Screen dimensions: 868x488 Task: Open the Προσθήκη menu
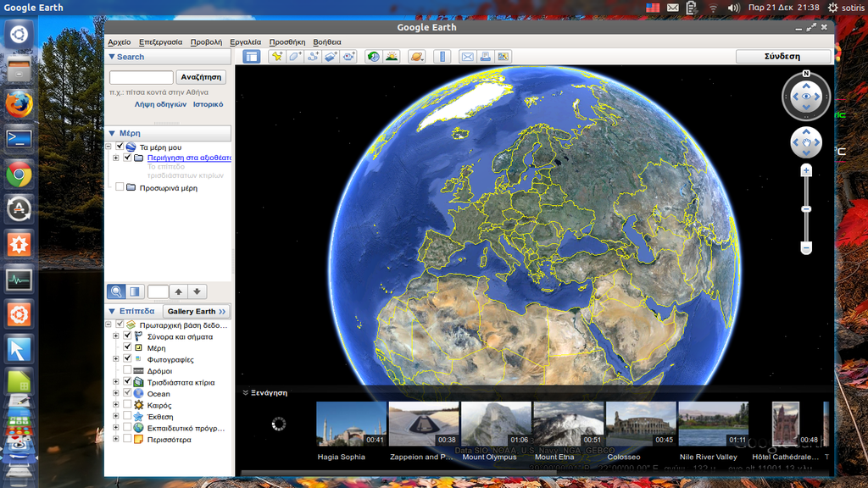click(287, 42)
